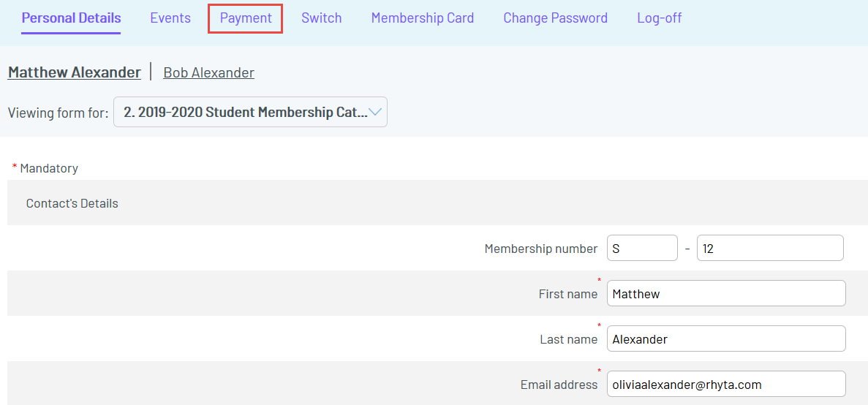Switch to the Events tab
Screen dimensions: 868x405
170,18
